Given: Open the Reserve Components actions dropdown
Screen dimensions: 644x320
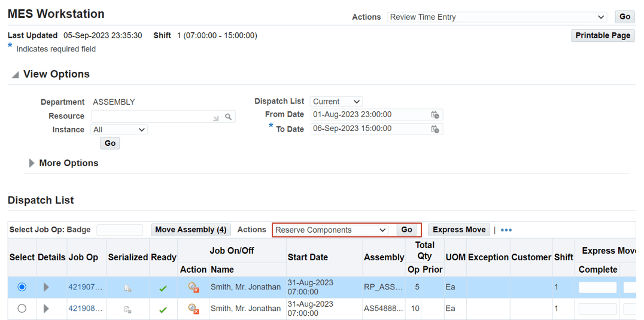Looking at the screenshot, I should point(331,230).
